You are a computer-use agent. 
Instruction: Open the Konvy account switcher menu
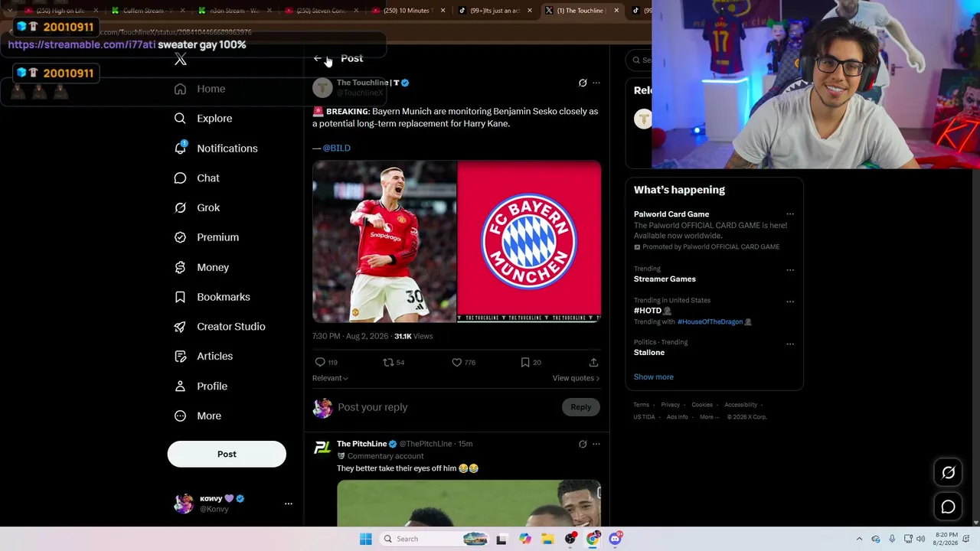(233, 504)
